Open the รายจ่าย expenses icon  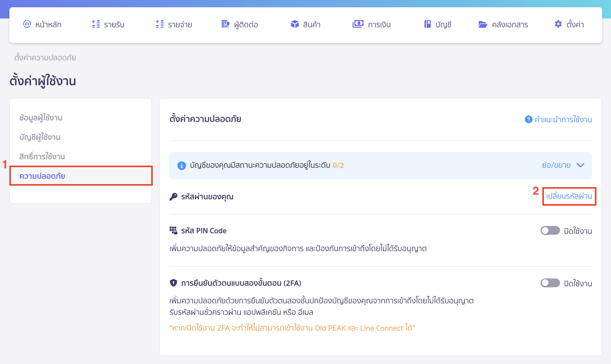[159, 24]
